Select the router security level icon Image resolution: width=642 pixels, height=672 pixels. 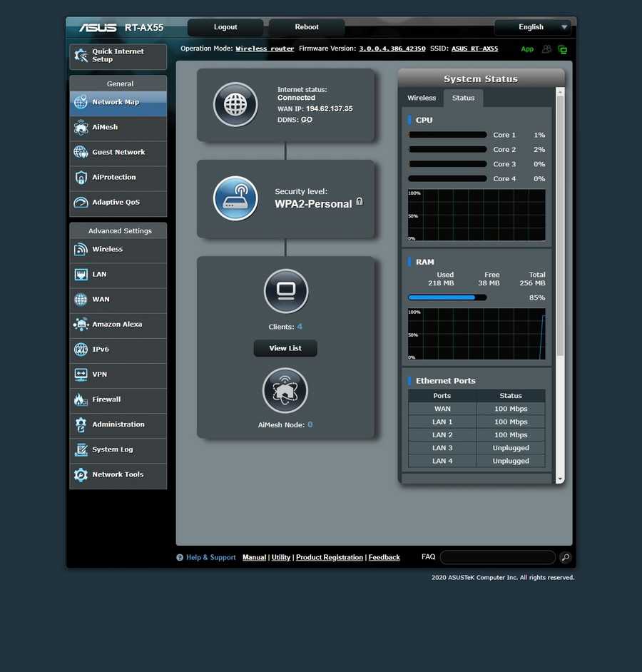[x=235, y=198]
